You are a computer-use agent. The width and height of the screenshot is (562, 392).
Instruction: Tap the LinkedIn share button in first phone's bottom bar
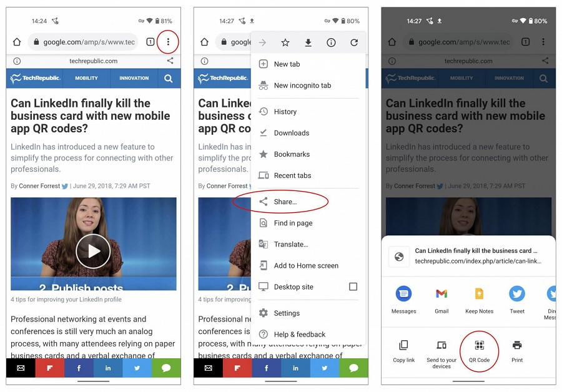point(108,368)
